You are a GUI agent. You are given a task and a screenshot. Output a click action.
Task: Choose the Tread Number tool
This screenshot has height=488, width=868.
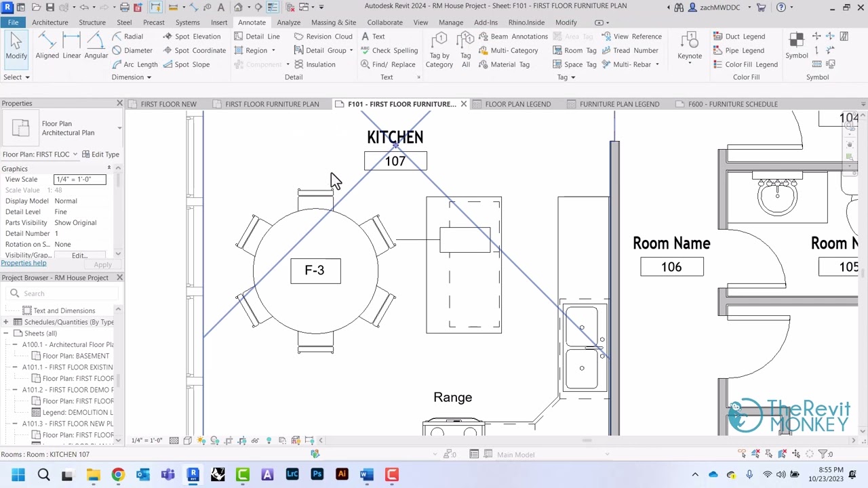tap(629, 50)
